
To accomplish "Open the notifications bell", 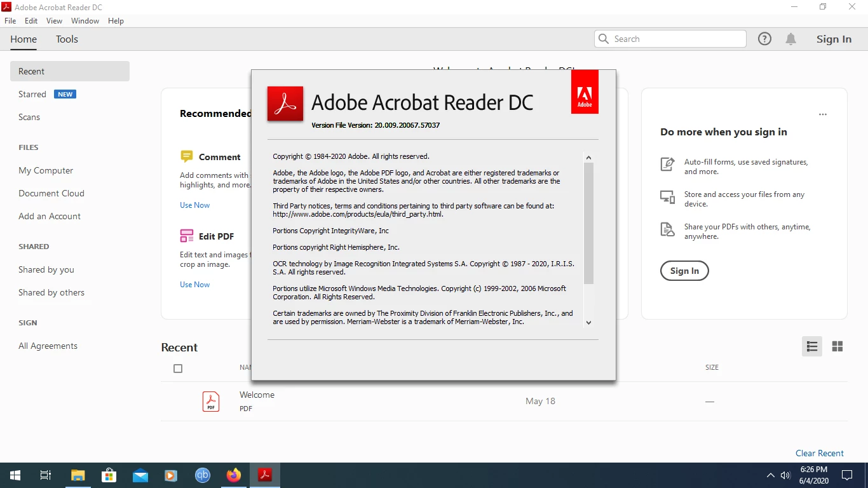I will click(790, 39).
